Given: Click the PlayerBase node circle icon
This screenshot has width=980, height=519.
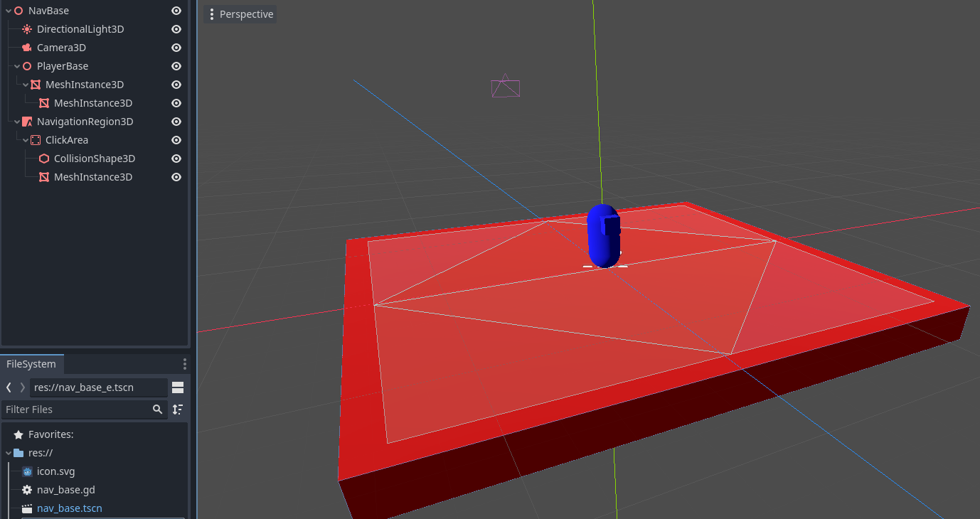Looking at the screenshot, I should pyautogui.click(x=27, y=66).
